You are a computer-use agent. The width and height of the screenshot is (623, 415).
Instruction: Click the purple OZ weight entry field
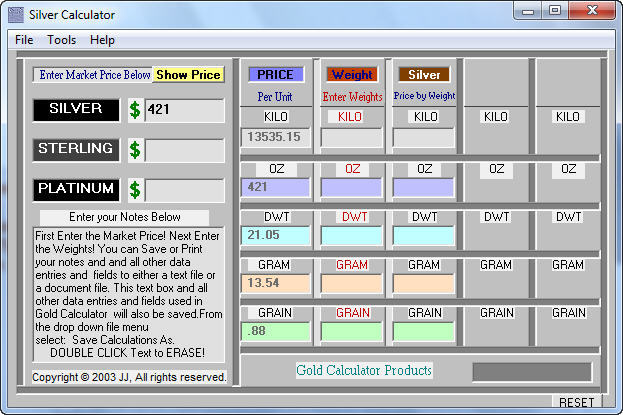[350, 187]
